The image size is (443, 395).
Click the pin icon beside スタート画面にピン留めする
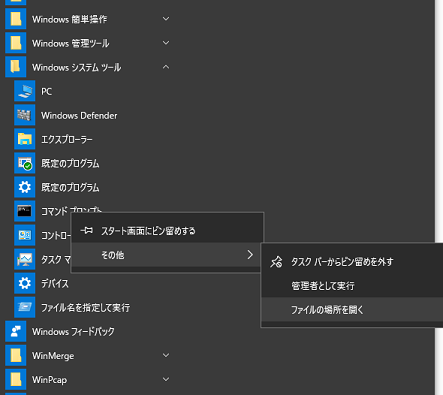[87, 230]
